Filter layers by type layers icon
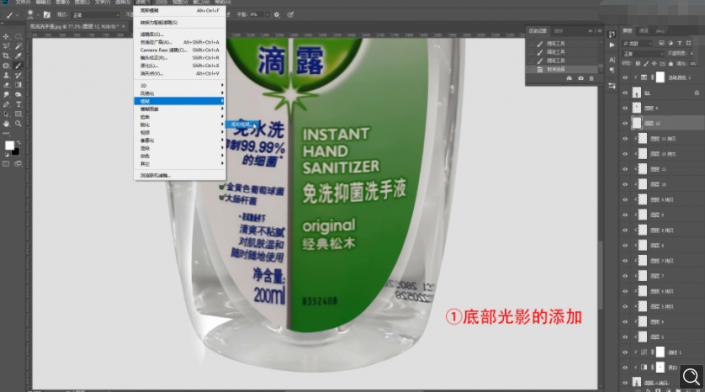Viewport: 705px width, 392px height. click(x=679, y=43)
